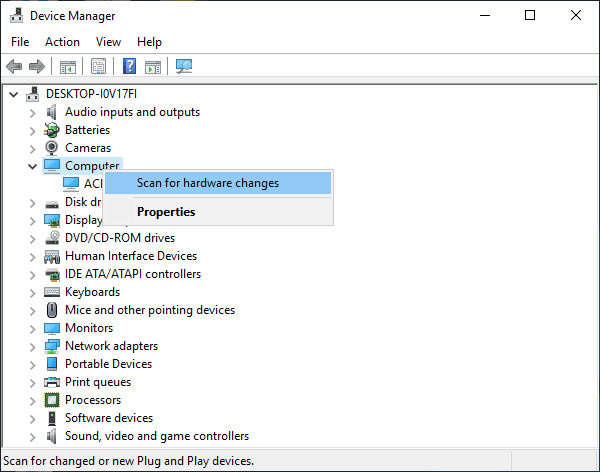Toggle the console tree pane icon
The width and height of the screenshot is (600, 472).
click(68, 67)
